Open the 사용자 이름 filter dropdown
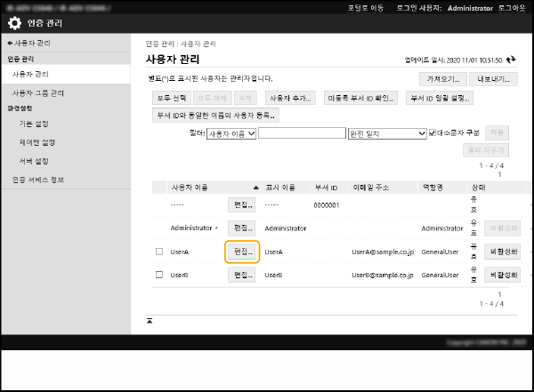This screenshot has width=534, height=392. click(x=231, y=133)
